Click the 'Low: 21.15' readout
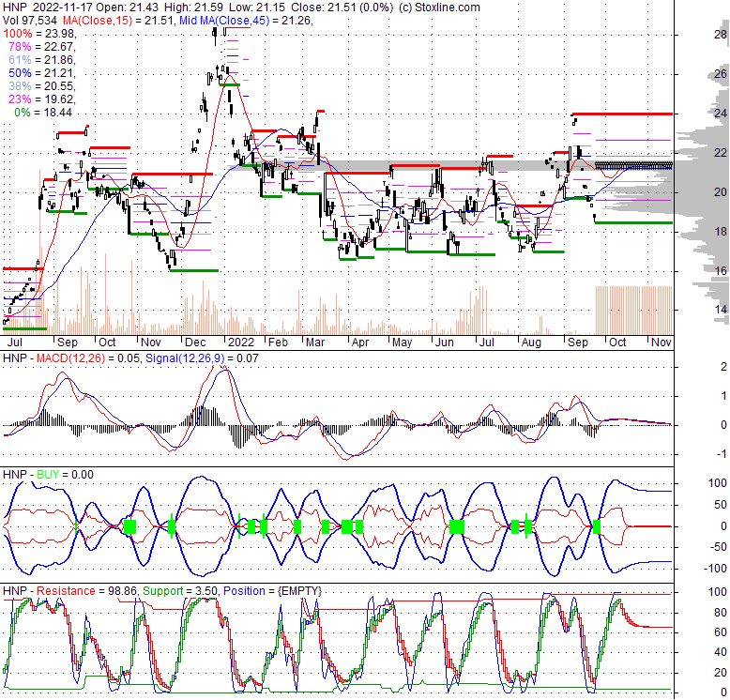730x700 pixels. [x=257, y=8]
